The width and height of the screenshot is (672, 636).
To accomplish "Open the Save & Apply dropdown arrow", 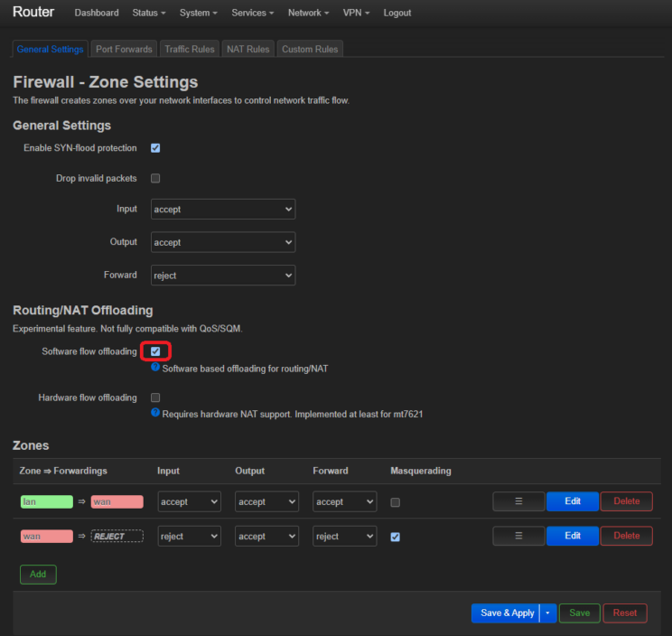I will 548,613.
